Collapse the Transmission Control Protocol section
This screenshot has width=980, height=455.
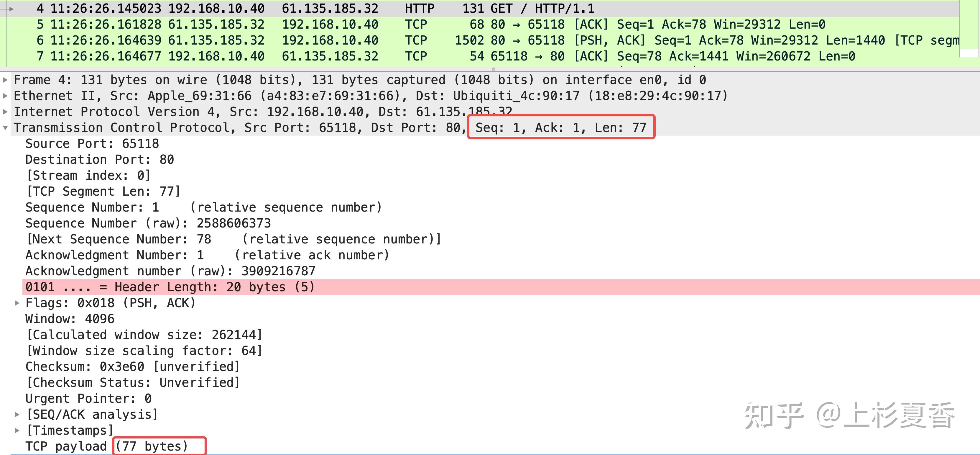coord(5,128)
